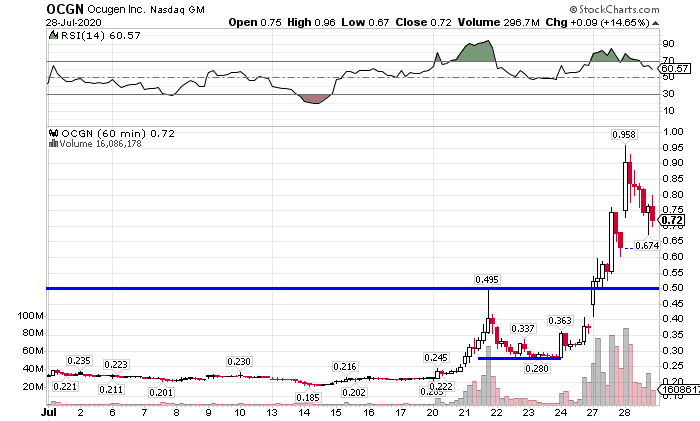
Task: Click the 1.00 price axis label
Action: [x=673, y=131]
